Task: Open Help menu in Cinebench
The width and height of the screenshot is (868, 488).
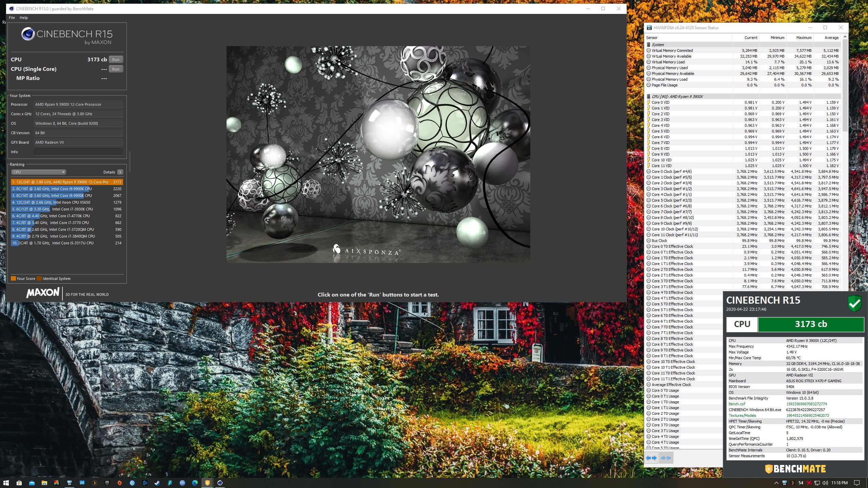Action: coord(24,18)
